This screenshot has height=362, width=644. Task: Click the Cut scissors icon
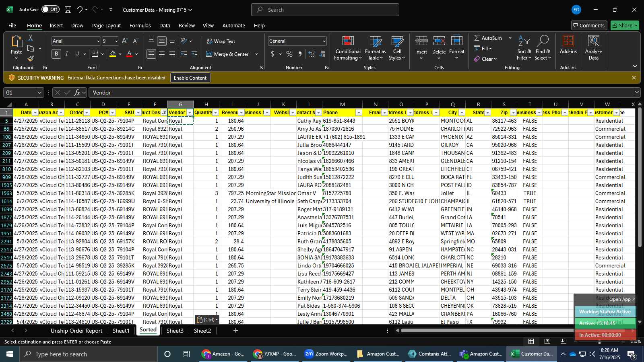click(x=31, y=38)
